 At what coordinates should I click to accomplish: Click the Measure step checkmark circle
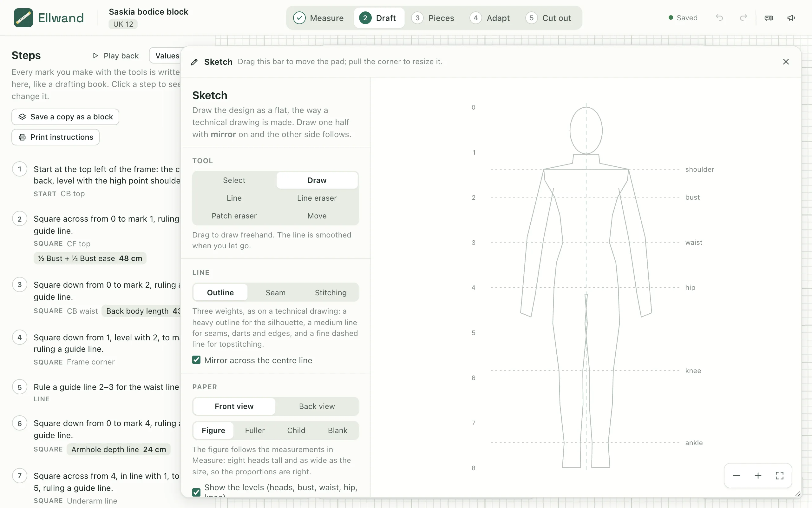pos(299,18)
